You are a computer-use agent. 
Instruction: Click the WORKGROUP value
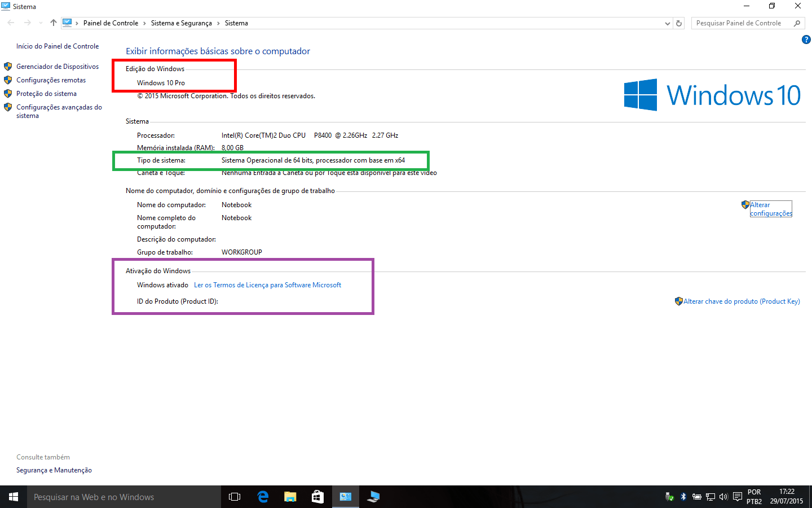pyautogui.click(x=242, y=252)
